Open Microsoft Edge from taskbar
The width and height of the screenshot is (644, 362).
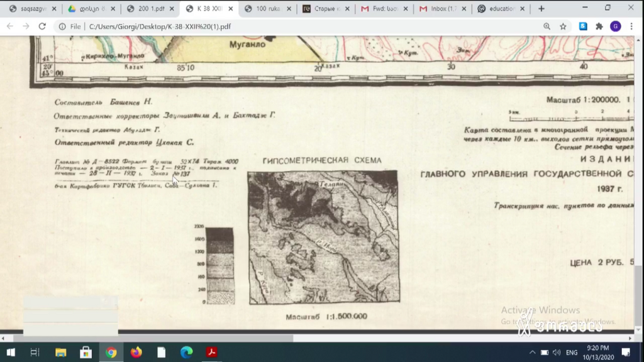[x=187, y=352]
